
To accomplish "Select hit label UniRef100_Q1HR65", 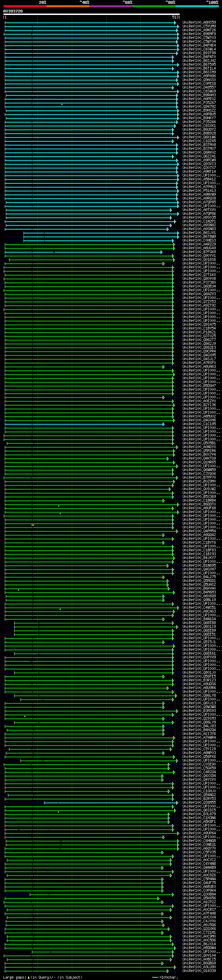I will pyautogui.click(x=199, y=462).
